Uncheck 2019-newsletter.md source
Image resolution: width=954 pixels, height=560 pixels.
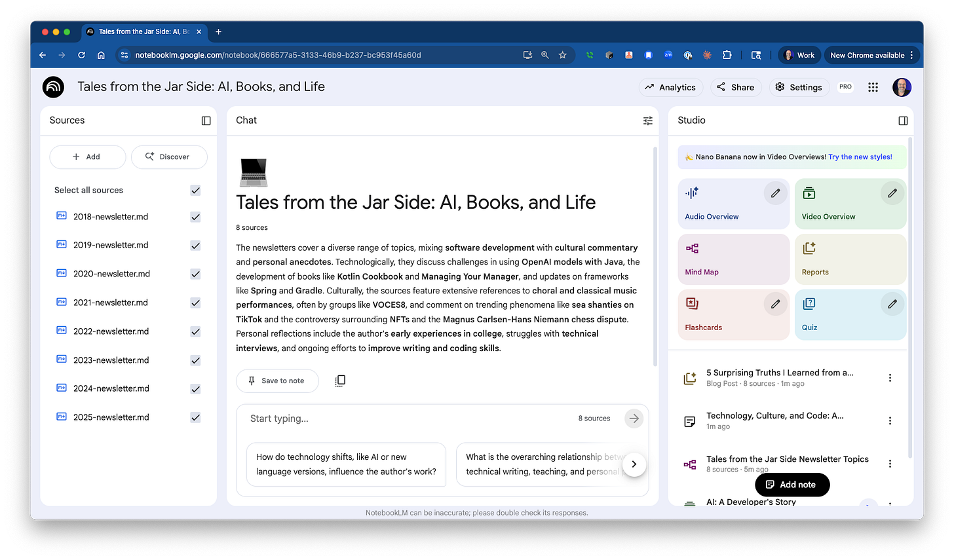click(195, 246)
